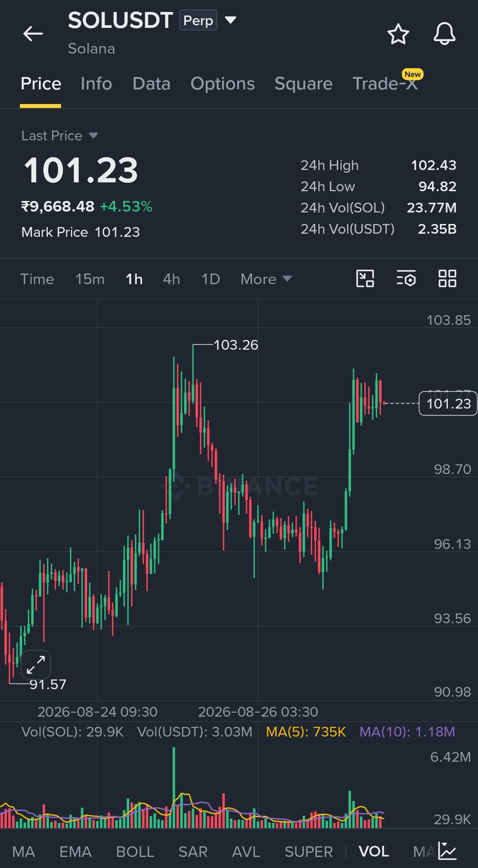
Task: Tap the 103.26 high marker label
Action: [x=236, y=345]
